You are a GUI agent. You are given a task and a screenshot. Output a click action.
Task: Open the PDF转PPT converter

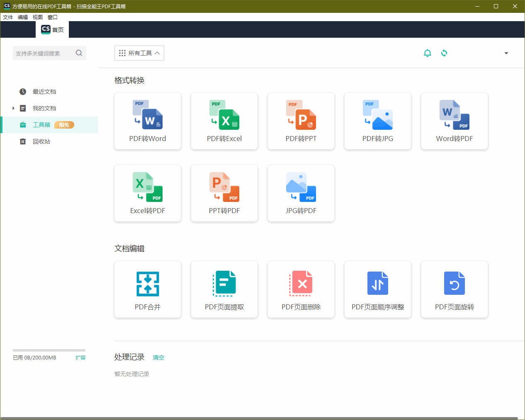pyautogui.click(x=301, y=121)
